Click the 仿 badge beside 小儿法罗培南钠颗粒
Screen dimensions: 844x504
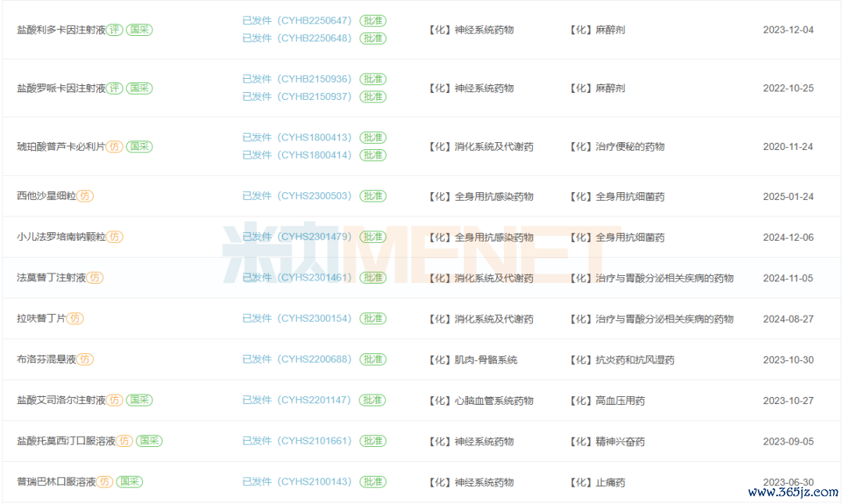point(115,237)
